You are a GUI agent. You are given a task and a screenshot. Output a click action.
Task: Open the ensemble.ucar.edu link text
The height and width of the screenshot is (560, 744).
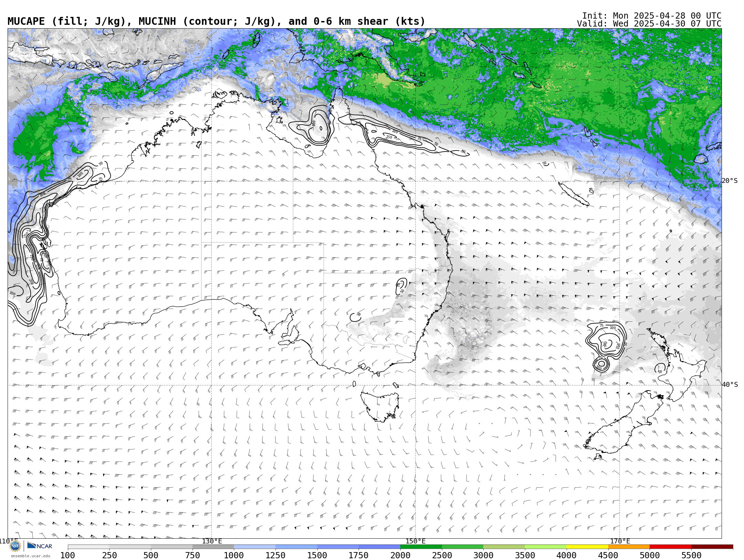coord(30,556)
